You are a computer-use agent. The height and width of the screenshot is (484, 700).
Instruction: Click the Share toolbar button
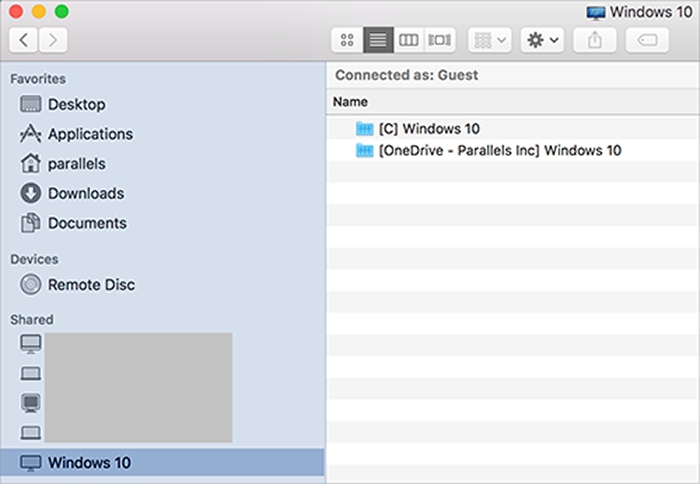click(595, 40)
